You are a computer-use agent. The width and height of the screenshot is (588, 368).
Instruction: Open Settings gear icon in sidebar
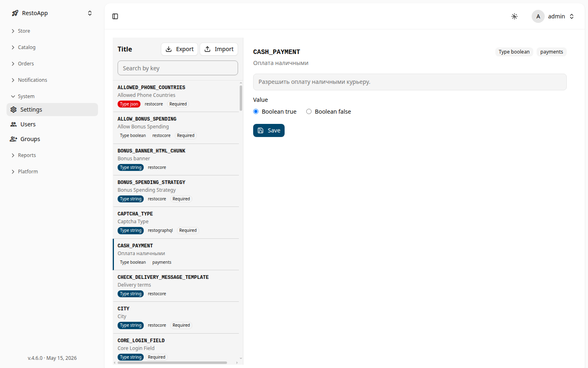pyautogui.click(x=13, y=110)
